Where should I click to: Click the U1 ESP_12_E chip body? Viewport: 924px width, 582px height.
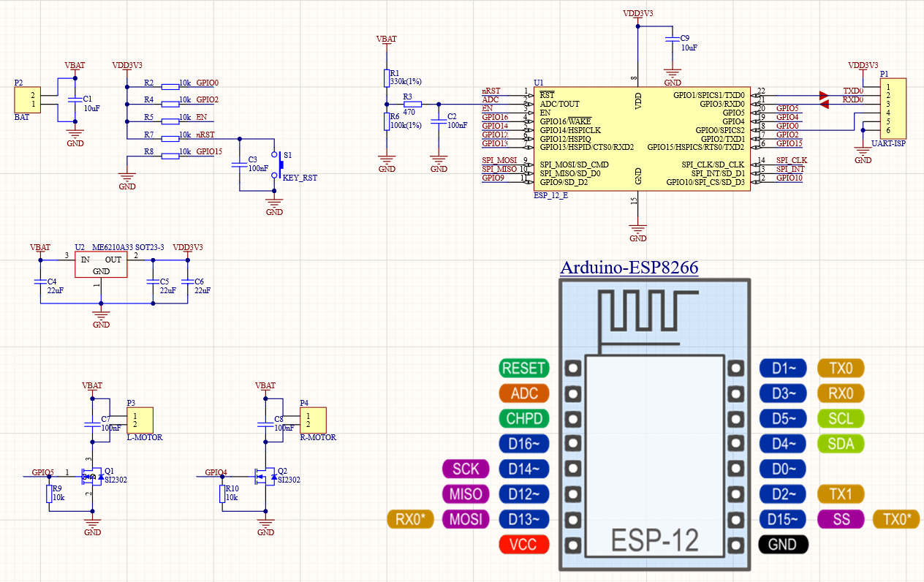pyautogui.click(x=638, y=139)
